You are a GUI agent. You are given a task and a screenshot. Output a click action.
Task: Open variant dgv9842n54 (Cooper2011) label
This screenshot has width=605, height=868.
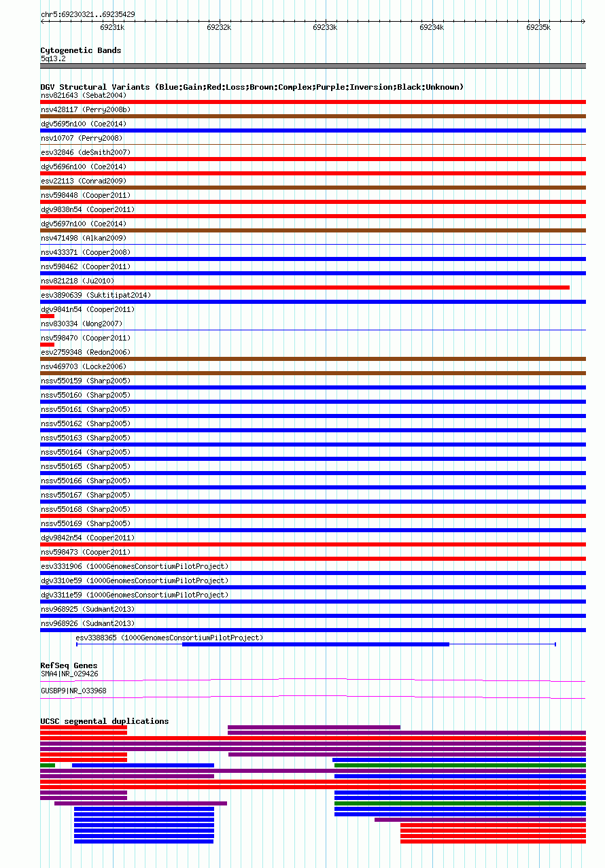click(x=88, y=538)
